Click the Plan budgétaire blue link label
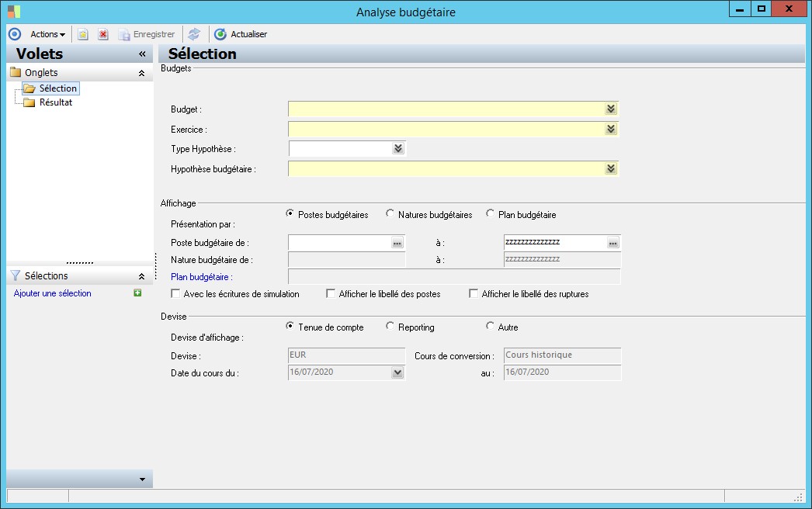812x509 pixels. pos(201,277)
